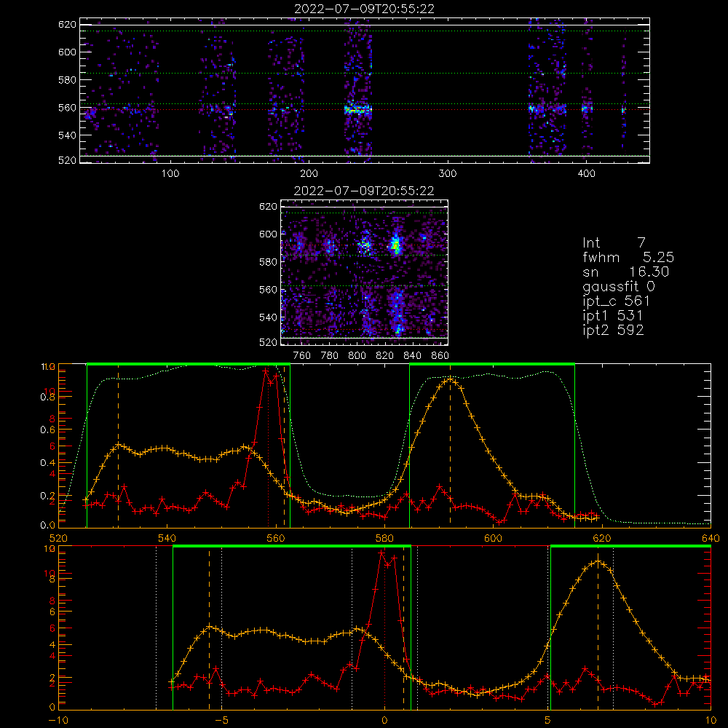Screen dimensions: 728x728
Task: Click the tall red peak in the bottom profile plot
Action: coord(382,553)
